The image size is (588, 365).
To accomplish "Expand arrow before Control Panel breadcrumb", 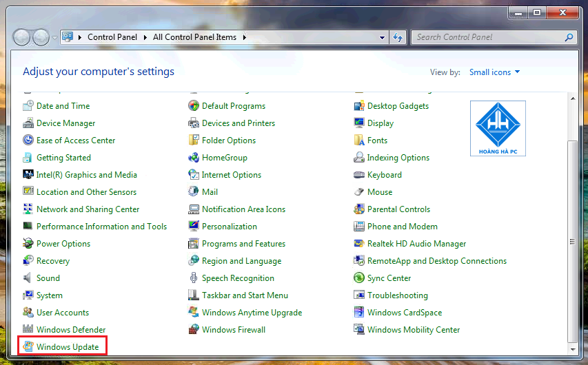I will point(79,37).
